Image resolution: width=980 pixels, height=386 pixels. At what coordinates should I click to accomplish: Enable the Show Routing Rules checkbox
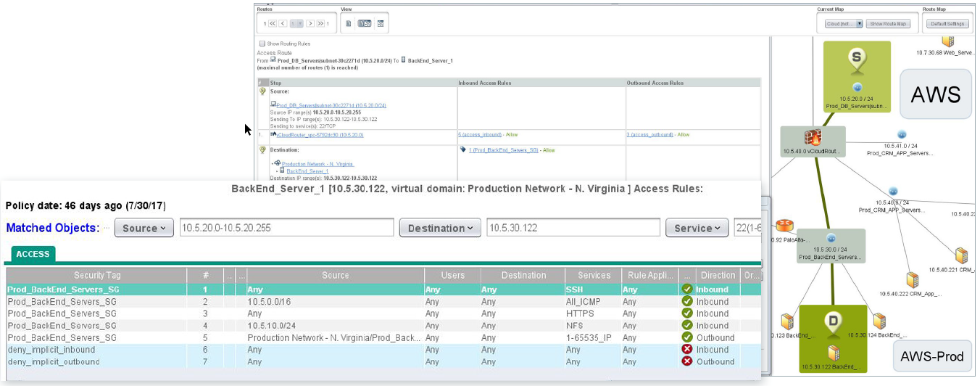[x=262, y=44]
